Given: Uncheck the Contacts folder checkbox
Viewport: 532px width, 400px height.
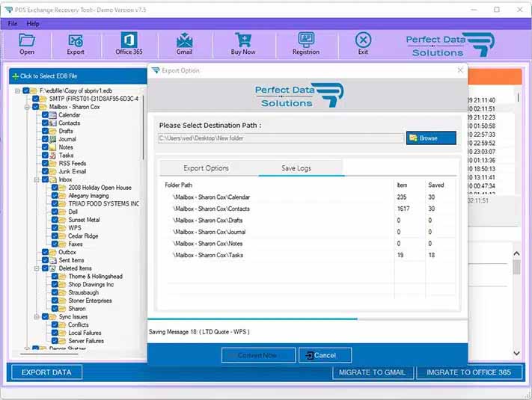Looking at the screenshot, I should (45, 123).
